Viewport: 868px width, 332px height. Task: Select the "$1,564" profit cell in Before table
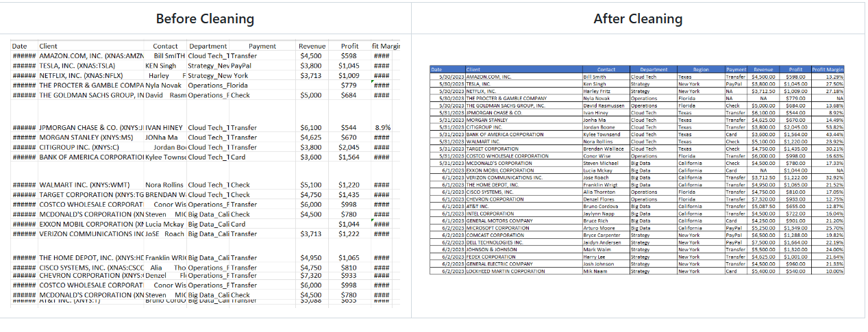(x=349, y=157)
